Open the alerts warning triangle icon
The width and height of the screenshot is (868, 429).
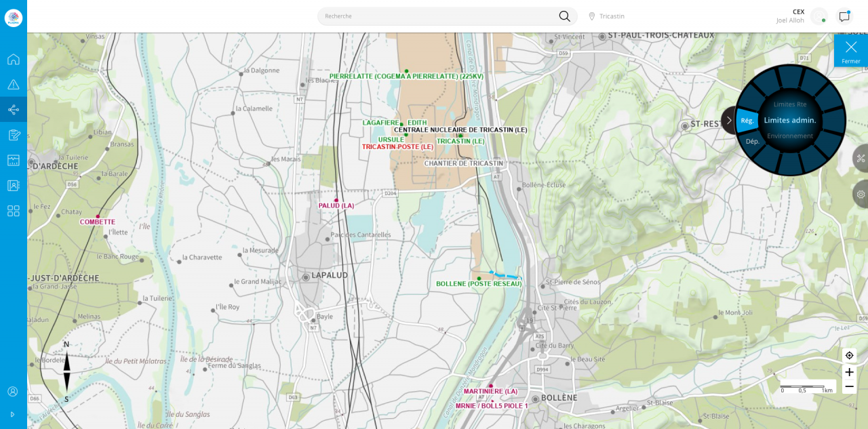[x=14, y=85]
